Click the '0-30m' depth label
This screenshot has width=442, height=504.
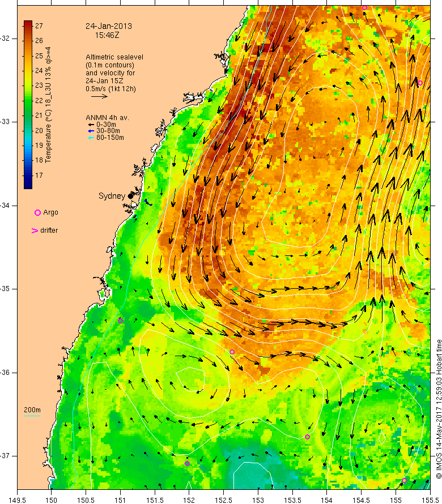coord(106,125)
